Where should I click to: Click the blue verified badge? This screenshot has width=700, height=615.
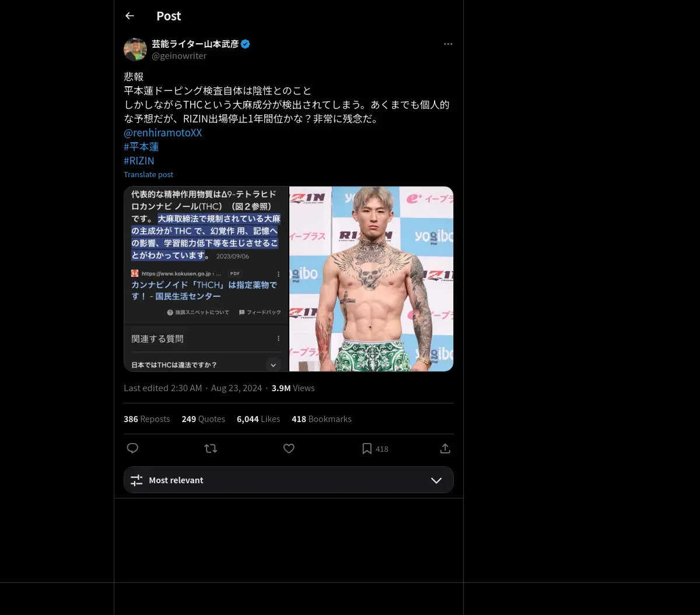pyautogui.click(x=246, y=44)
